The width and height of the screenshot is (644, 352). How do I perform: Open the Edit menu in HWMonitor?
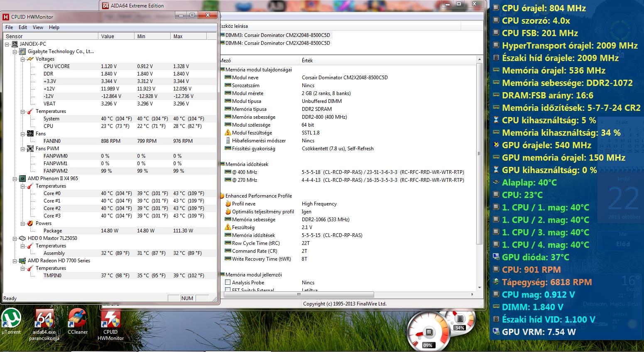[x=23, y=27]
